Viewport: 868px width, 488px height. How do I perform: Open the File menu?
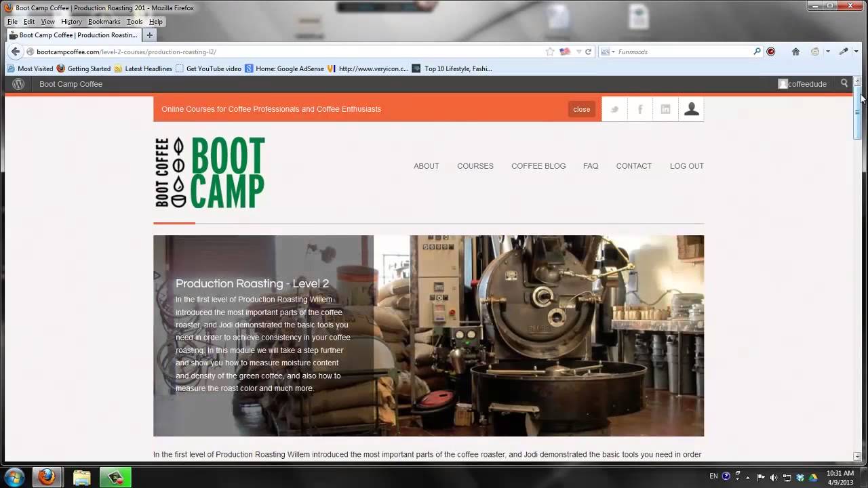click(12, 22)
